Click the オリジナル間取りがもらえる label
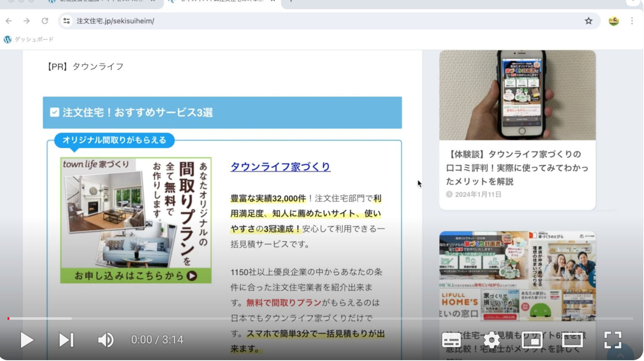The height and width of the screenshot is (361, 644). point(114,140)
